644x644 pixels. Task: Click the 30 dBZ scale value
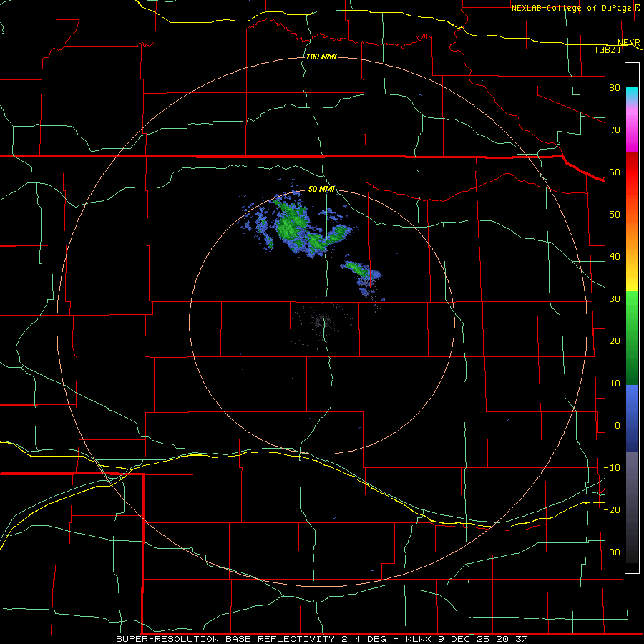[x=615, y=299]
